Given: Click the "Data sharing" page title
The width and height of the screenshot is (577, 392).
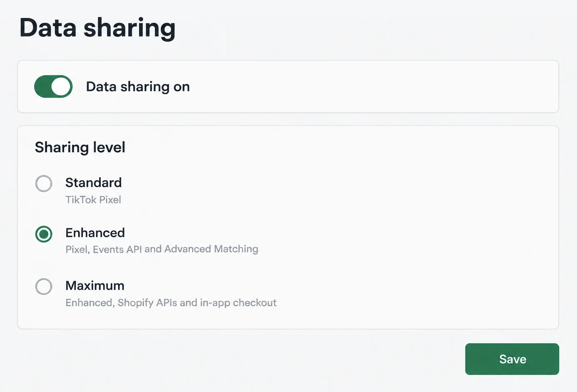Looking at the screenshot, I should pos(97,28).
